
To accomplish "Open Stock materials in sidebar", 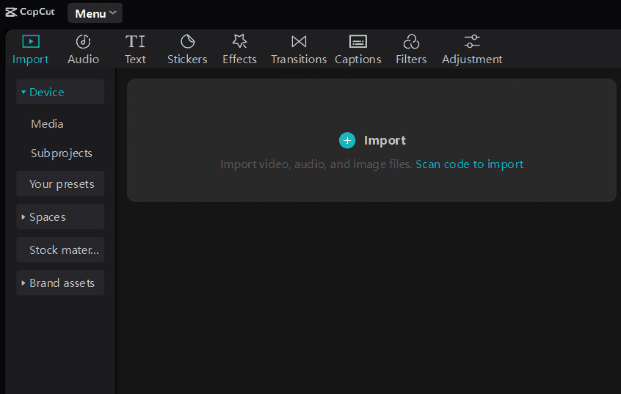I will click(60, 250).
